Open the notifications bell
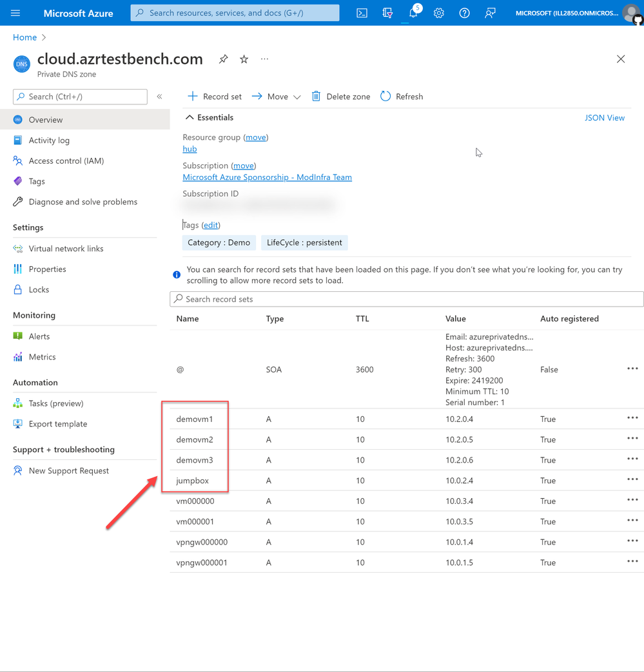 413,14
